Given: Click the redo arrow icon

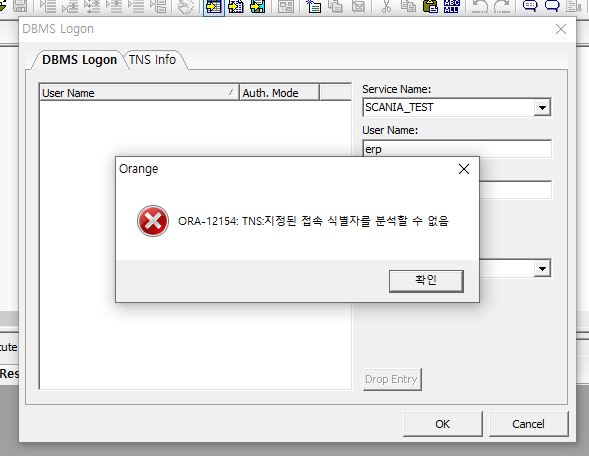Looking at the screenshot, I should [502, 6].
